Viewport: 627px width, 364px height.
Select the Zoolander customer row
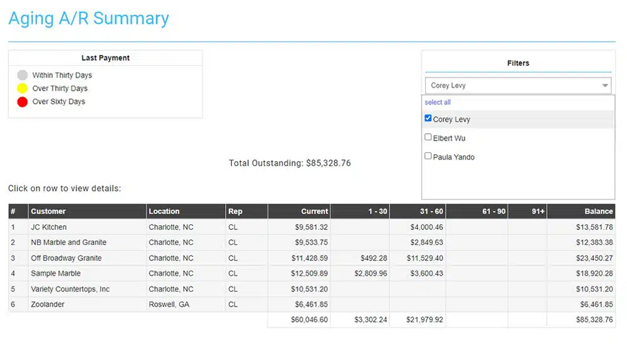tap(48, 304)
